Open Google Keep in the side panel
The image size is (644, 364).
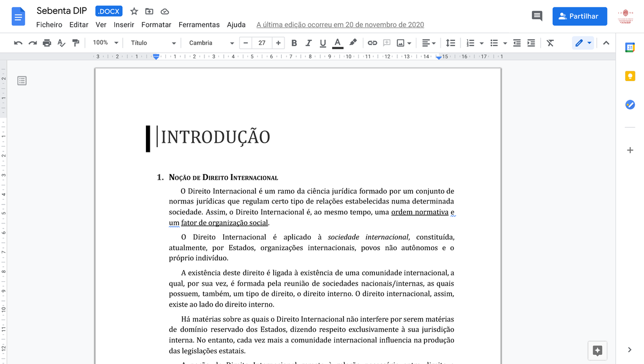630,76
